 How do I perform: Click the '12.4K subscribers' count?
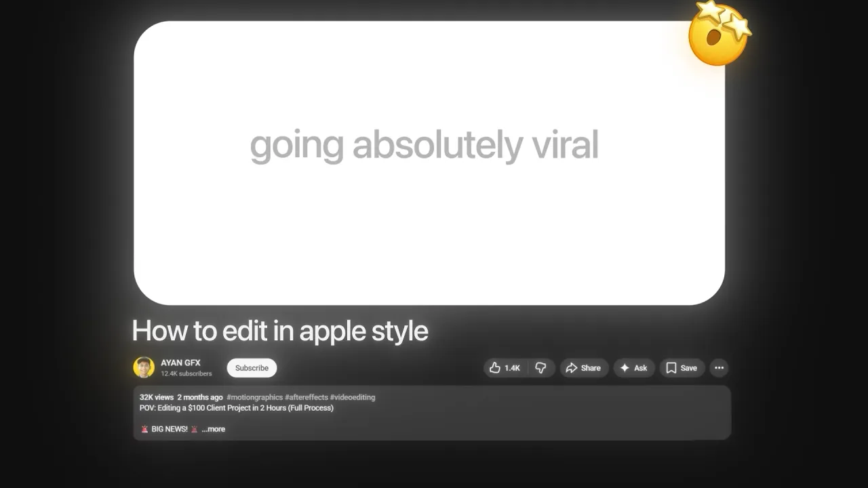186,373
